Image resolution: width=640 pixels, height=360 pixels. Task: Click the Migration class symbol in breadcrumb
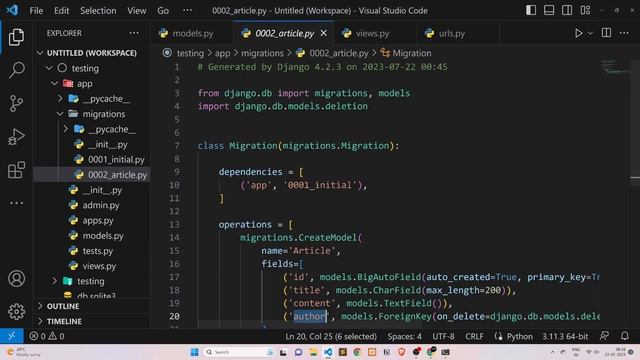(406, 53)
